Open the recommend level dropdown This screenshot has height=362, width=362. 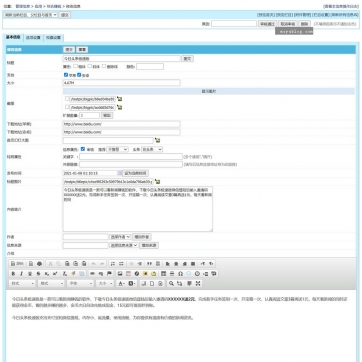(x=117, y=149)
